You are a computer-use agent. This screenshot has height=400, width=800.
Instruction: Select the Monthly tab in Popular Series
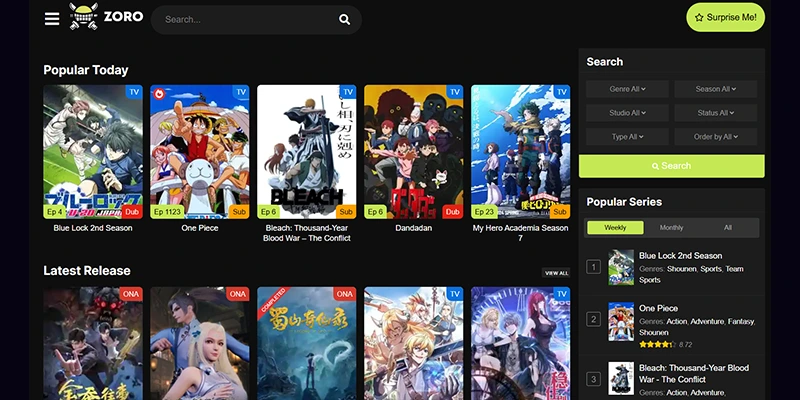tap(671, 228)
